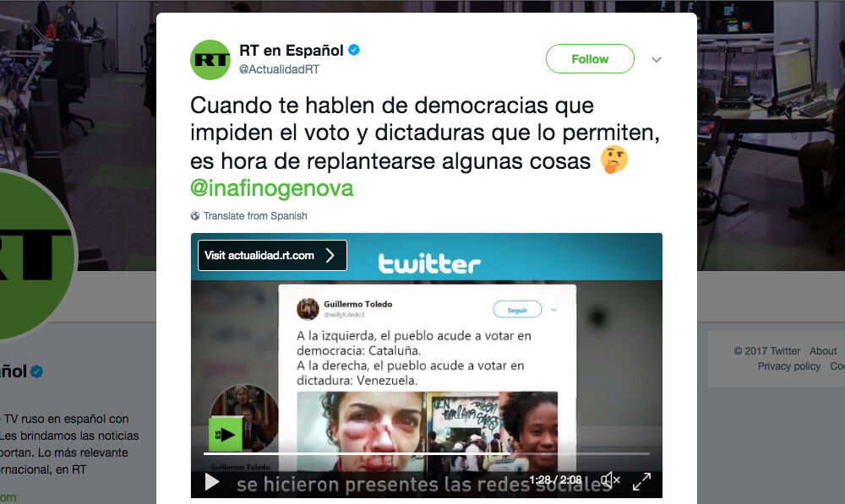Open the @inafinogenova mention link
845x504 pixels.
[x=272, y=188]
